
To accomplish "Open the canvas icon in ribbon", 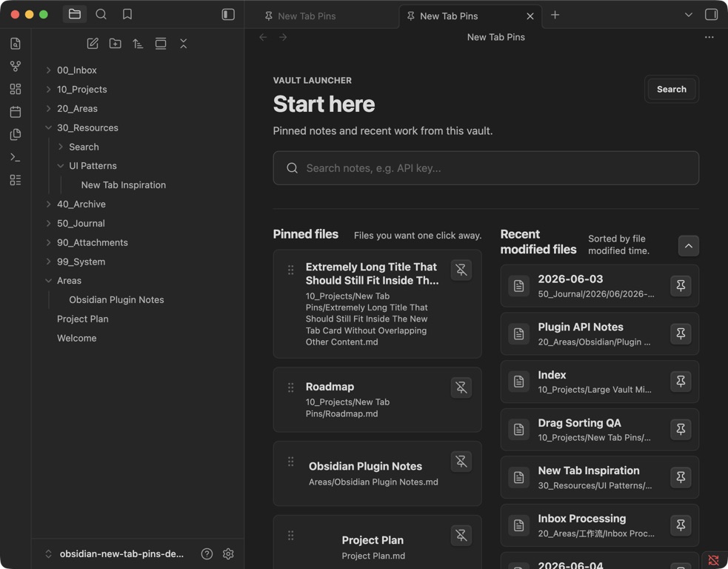I will click(16, 89).
